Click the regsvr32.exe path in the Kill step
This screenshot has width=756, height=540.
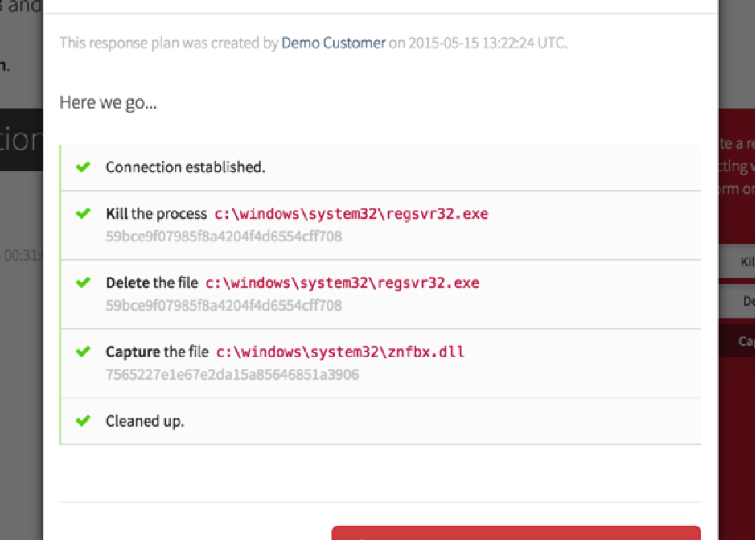coord(351,215)
